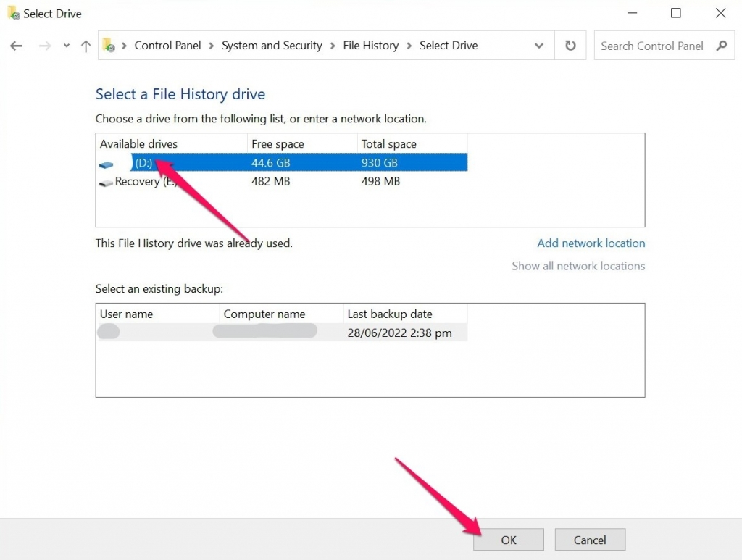Navigate to File History via breadcrumb
Screen dimensions: 742x560
click(371, 45)
